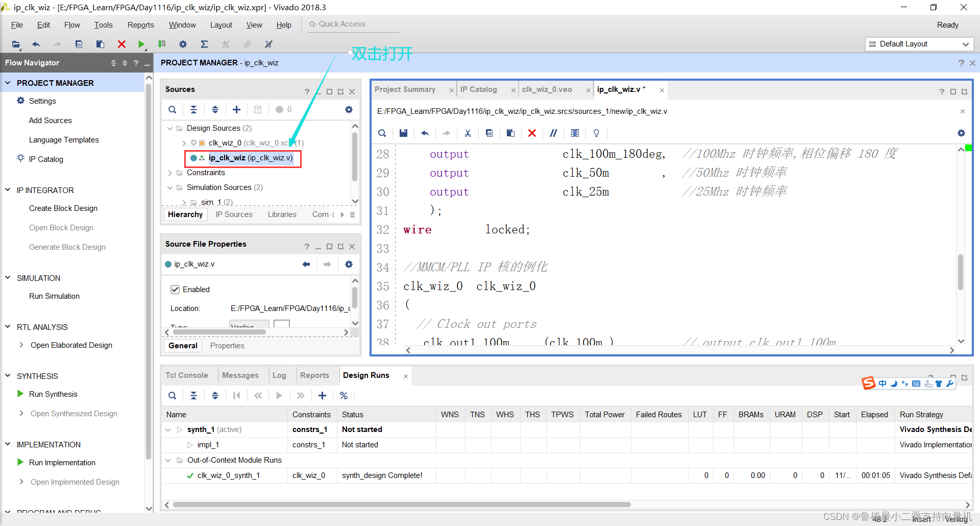Click Save file icon in editor toolbar
The image size is (980, 526).
point(403,133)
